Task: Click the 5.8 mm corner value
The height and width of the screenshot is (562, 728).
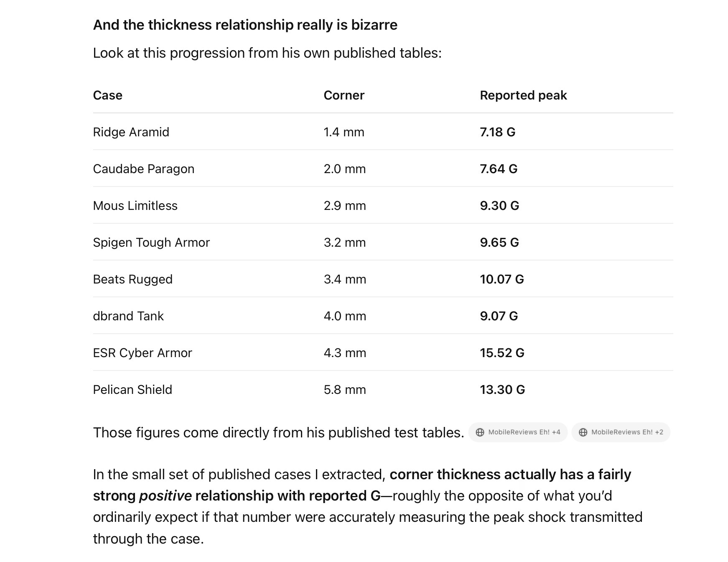Action: tap(345, 390)
